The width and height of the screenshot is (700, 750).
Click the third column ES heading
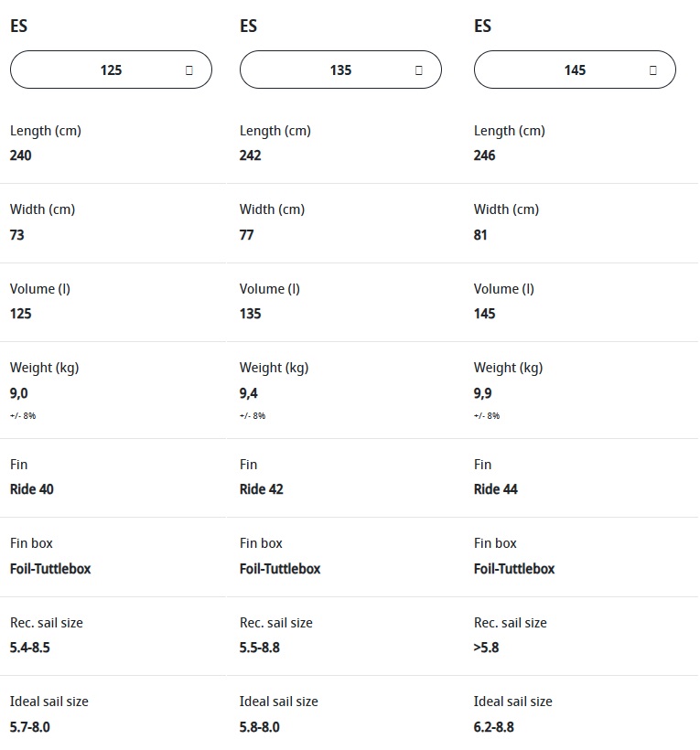pyautogui.click(x=482, y=26)
